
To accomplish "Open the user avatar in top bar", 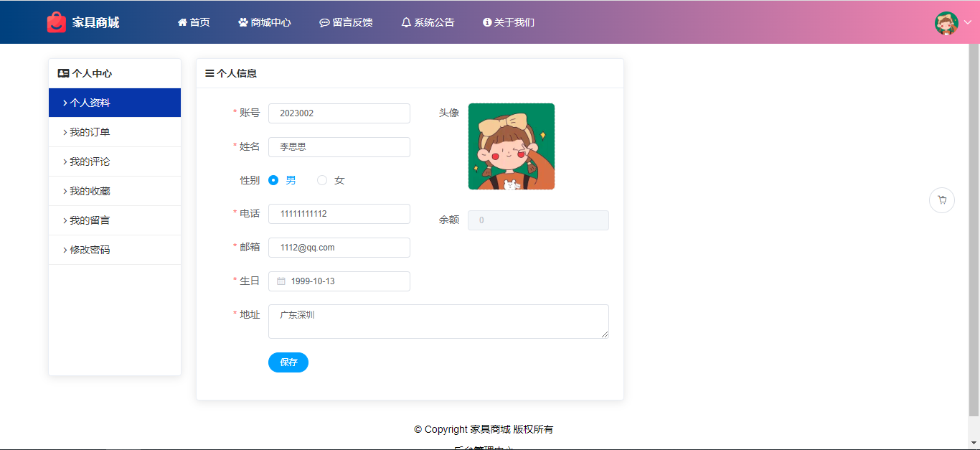I will coord(946,22).
